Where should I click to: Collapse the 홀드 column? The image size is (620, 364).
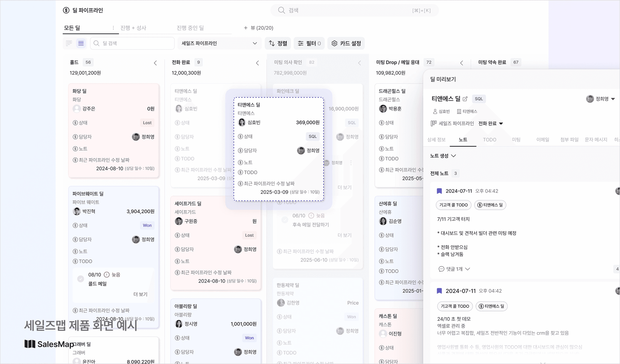[155, 63]
